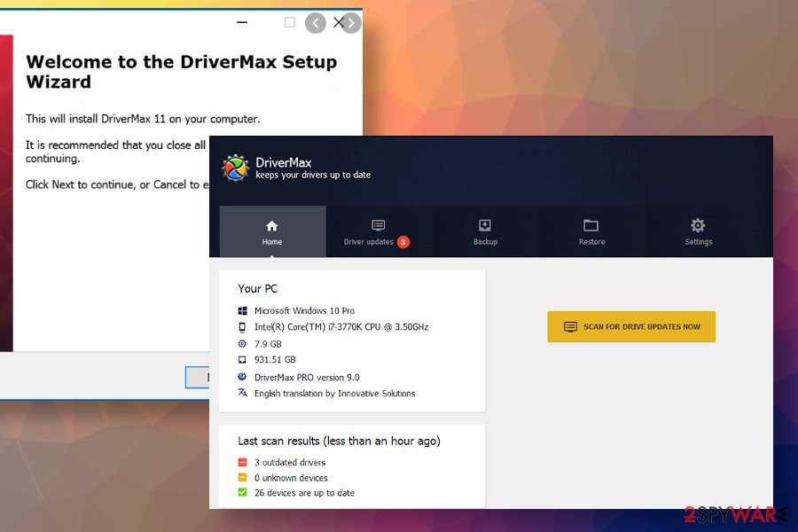Click 'English translation by Innovative Solutions' text
Screen dimensions: 798x532
(x=335, y=394)
